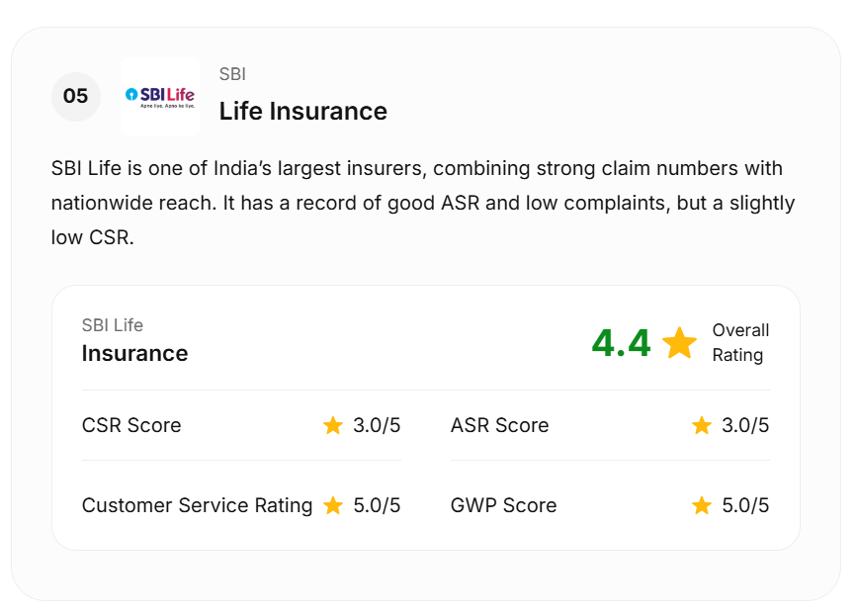
Task: Click the Overall Rating label
Action: tap(740, 342)
